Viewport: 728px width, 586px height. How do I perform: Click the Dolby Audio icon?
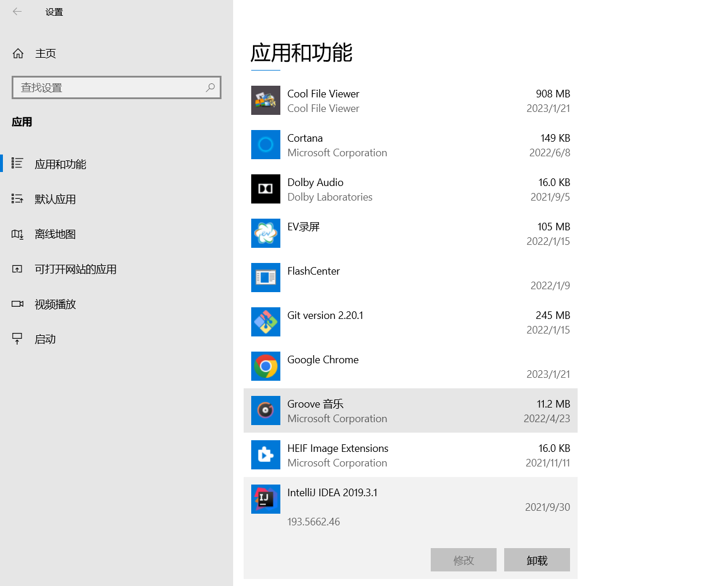266,189
